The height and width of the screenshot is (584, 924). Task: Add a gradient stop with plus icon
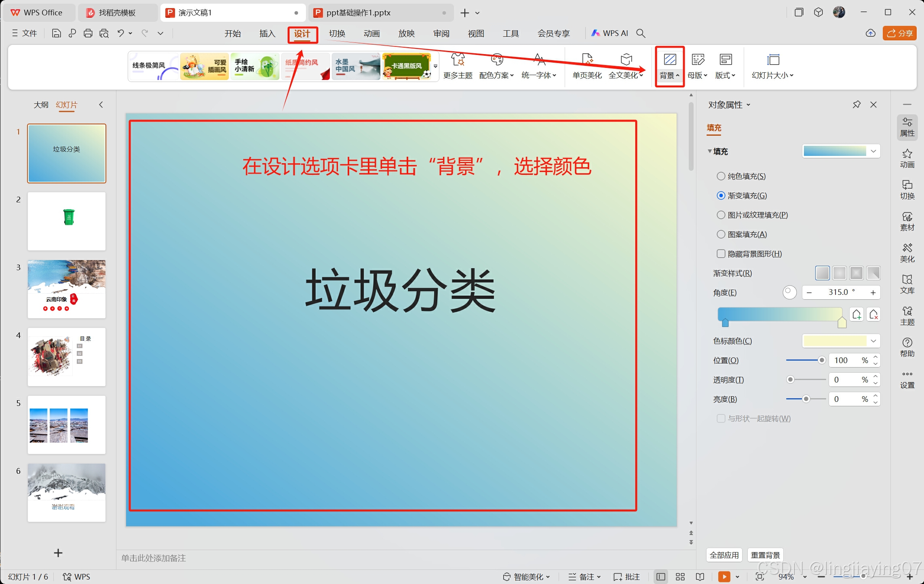(x=856, y=315)
